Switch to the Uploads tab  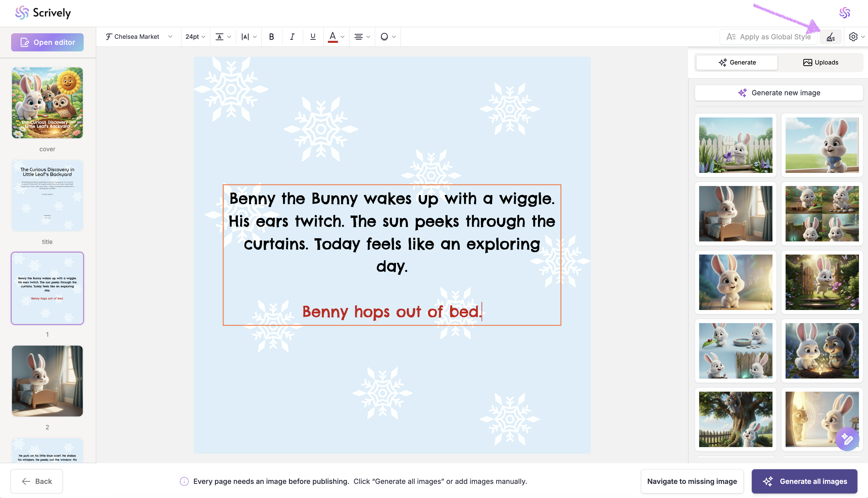coord(820,62)
